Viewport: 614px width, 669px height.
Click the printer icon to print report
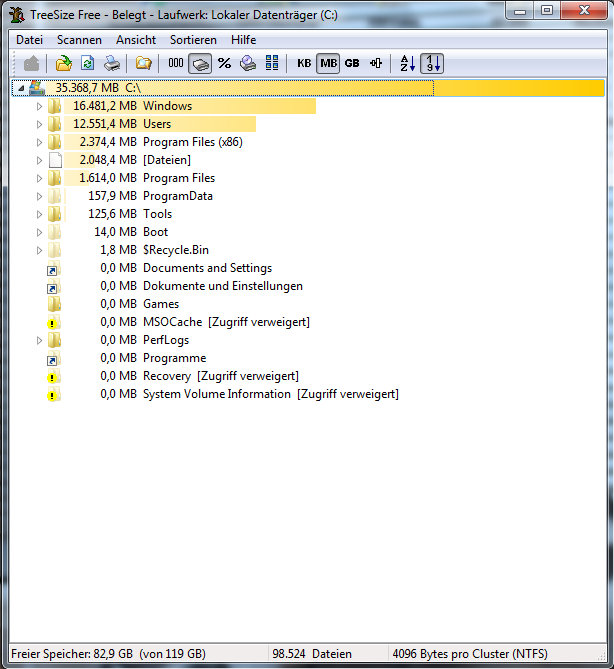point(112,64)
